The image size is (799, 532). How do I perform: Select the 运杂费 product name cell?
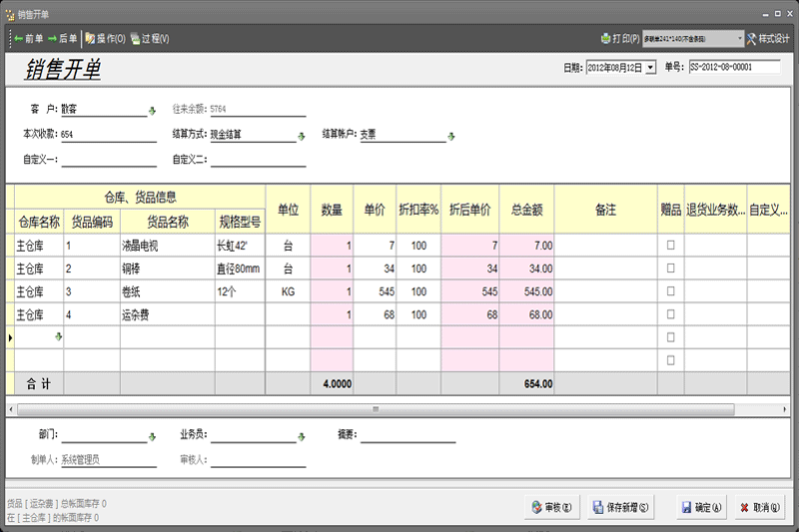pos(168,314)
